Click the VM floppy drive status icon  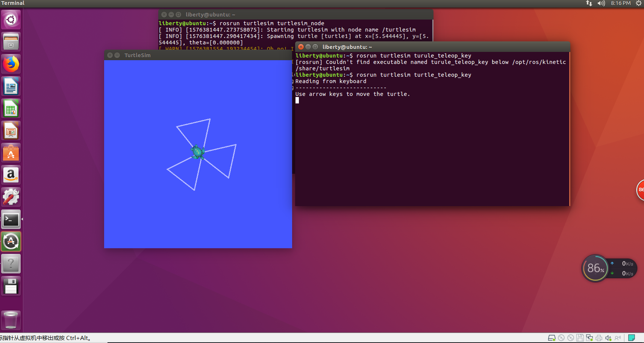tap(580, 338)
